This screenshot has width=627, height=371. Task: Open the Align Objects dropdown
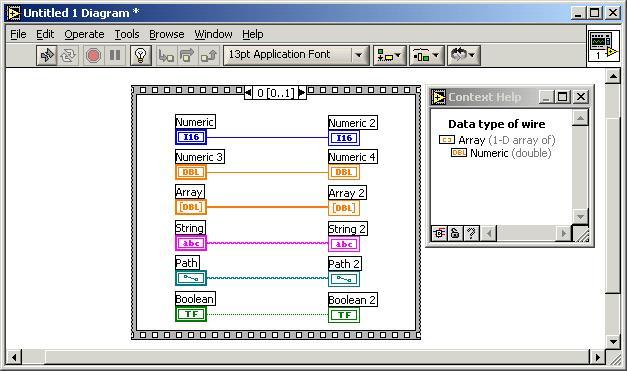point(389,55)
